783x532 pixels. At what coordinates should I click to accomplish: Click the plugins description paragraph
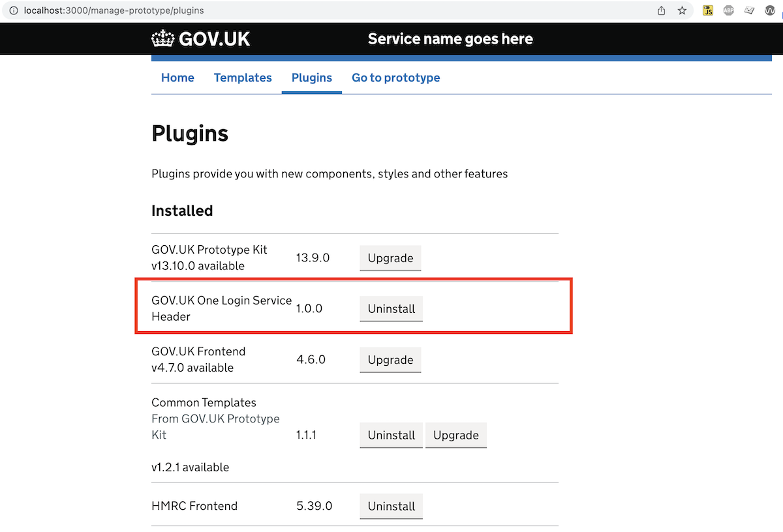point(330,174)
